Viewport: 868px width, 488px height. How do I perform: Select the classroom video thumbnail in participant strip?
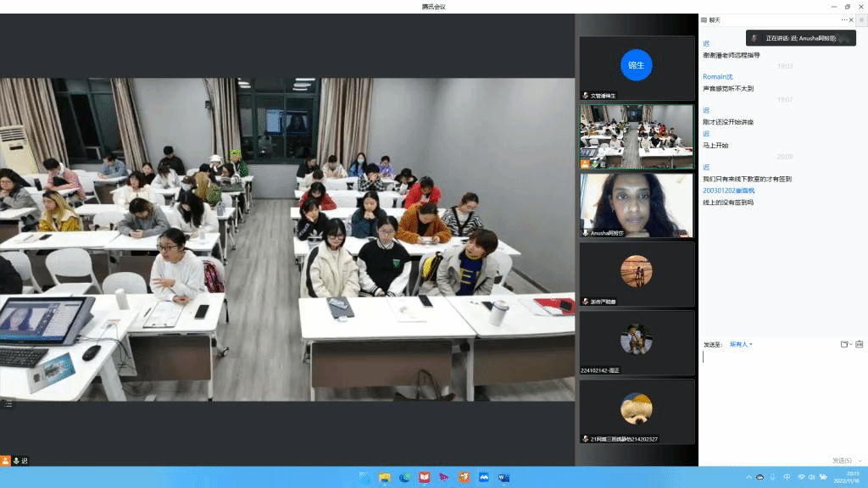coord(637,136)
